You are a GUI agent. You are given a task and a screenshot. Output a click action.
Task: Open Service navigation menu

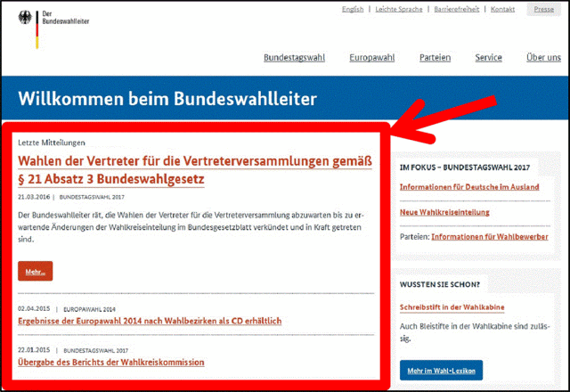coord(488,58)
